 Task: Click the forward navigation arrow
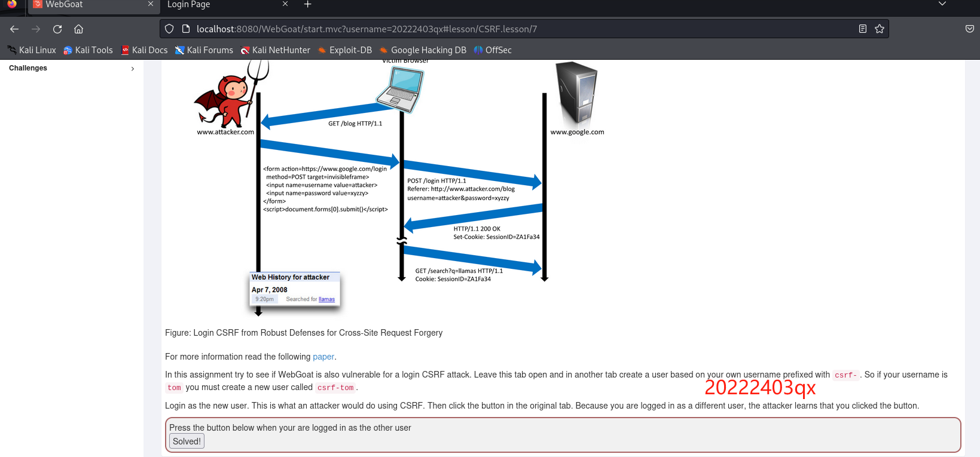click(36, 29)
